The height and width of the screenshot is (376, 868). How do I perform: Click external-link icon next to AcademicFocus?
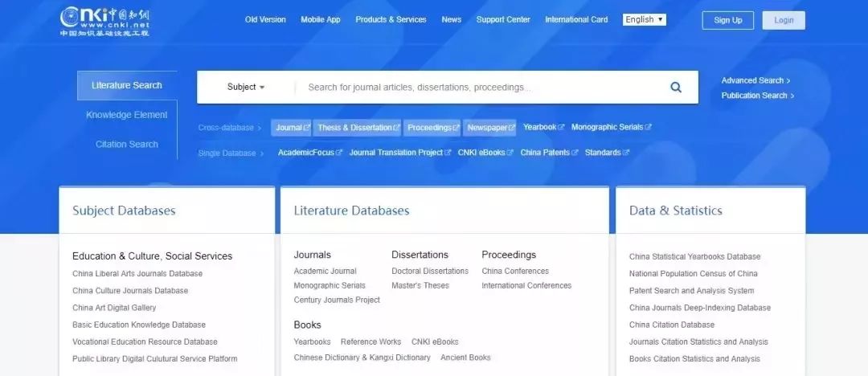[339, 153]
